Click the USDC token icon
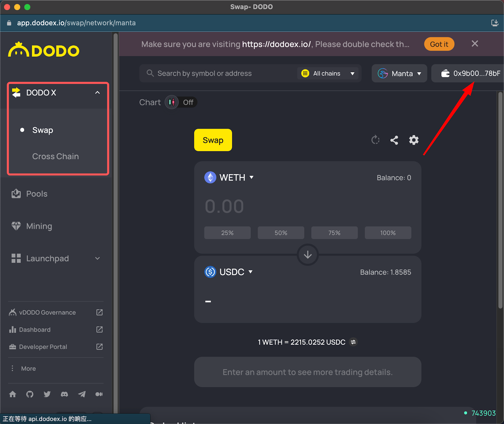 (210, 272)
